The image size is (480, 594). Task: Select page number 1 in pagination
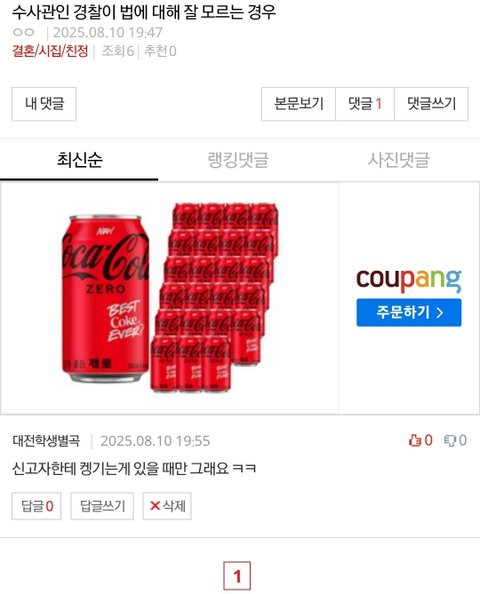[237, 576]
